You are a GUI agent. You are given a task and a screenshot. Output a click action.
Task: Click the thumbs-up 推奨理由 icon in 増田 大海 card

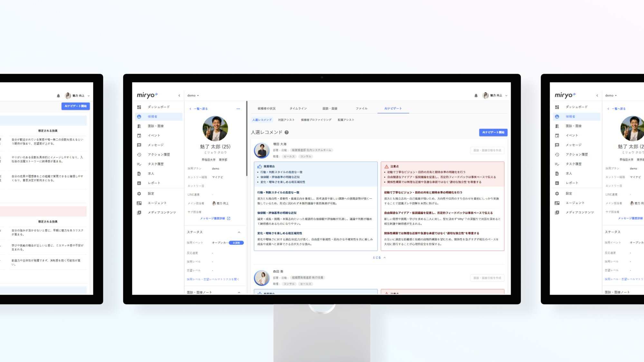260,166
